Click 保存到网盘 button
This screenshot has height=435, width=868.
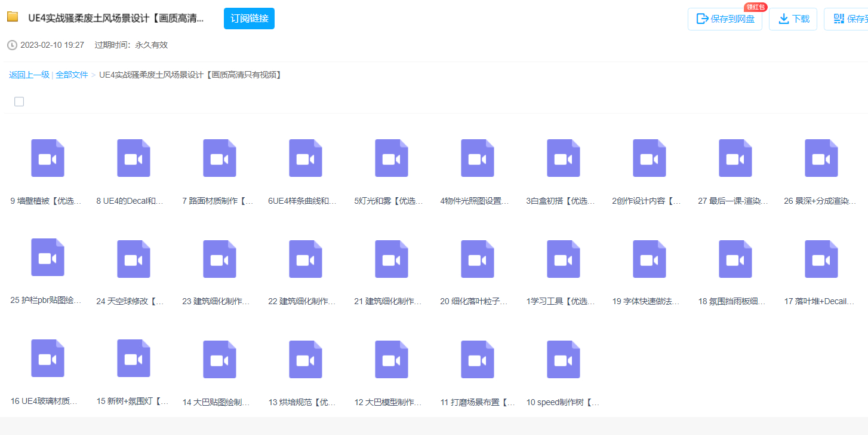click(x=725, y=19)
